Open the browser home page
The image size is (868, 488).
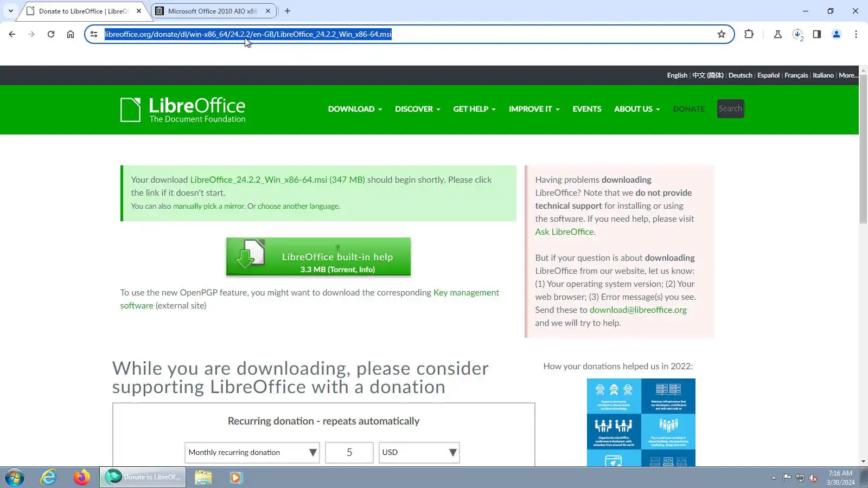pos(71,34)
